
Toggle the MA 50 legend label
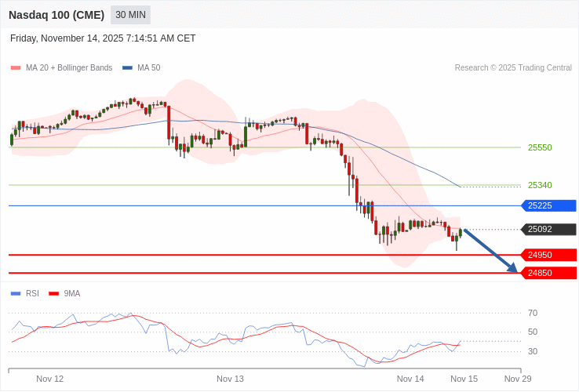coord(148,68)
